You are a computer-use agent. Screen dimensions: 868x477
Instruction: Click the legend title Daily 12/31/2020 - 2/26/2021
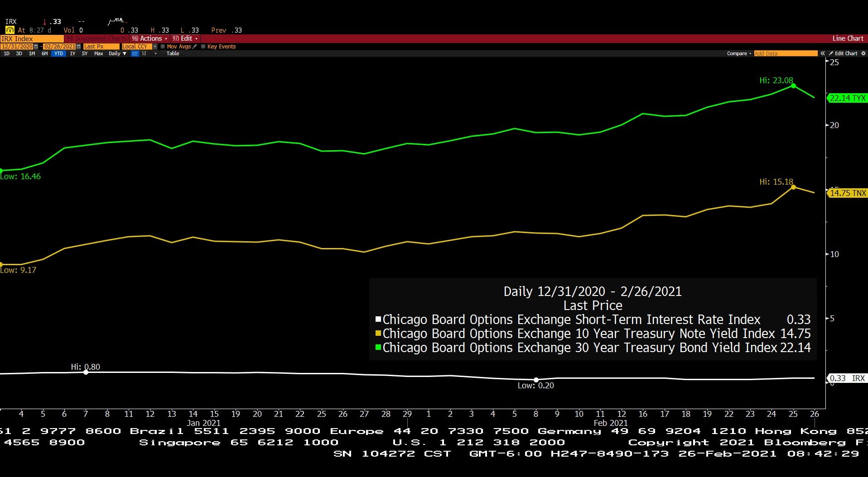click(x=593, y=291)
